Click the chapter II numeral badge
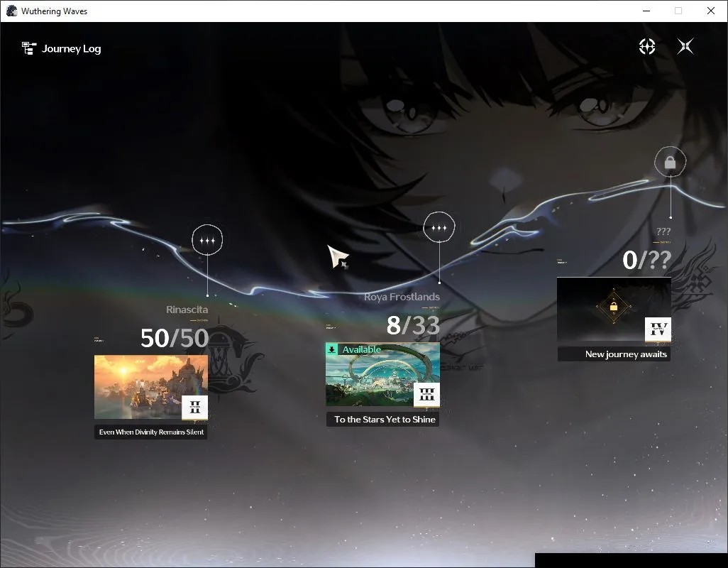The height and width of the screenshot is (568, 728). (x=195, y=408)
